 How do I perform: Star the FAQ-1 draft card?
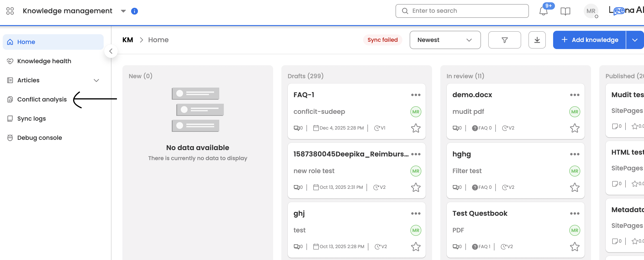415,128
